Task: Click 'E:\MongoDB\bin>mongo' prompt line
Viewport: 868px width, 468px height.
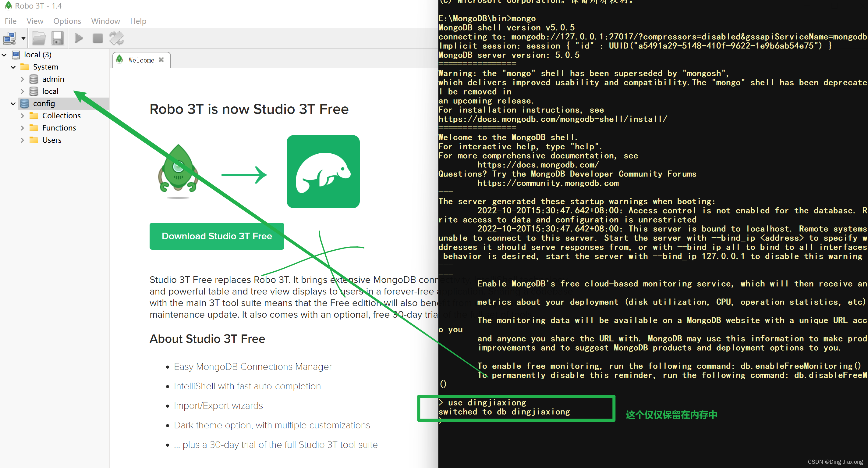Action: [x=487, y=19]
